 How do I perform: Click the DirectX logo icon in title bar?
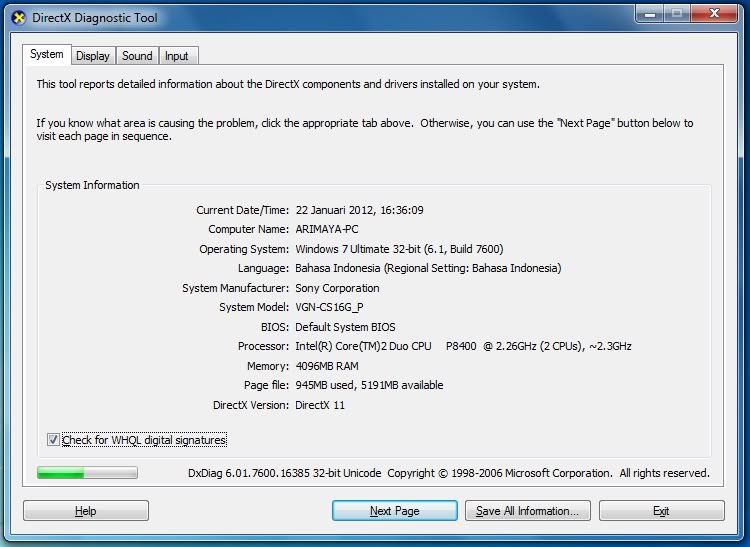pyautogui.click(x=18, y=18)
